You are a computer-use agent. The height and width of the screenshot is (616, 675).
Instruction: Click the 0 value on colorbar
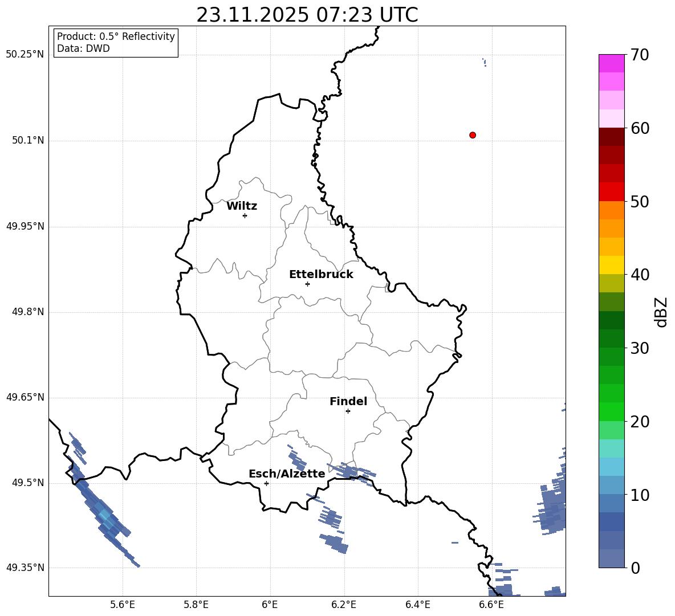click(635, 568)
